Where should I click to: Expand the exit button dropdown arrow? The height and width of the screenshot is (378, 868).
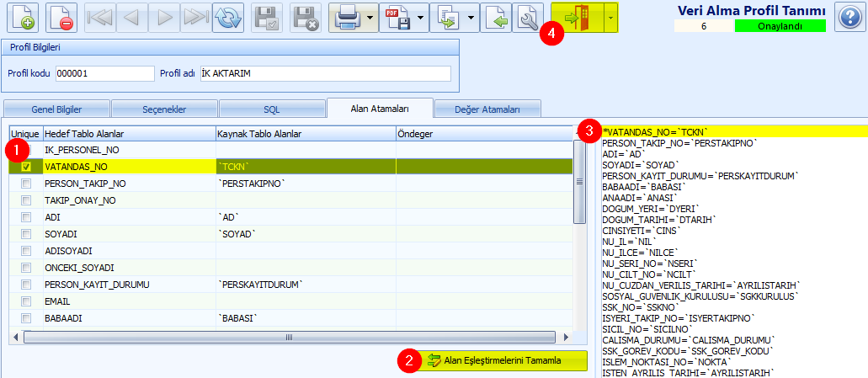[610, 17]
